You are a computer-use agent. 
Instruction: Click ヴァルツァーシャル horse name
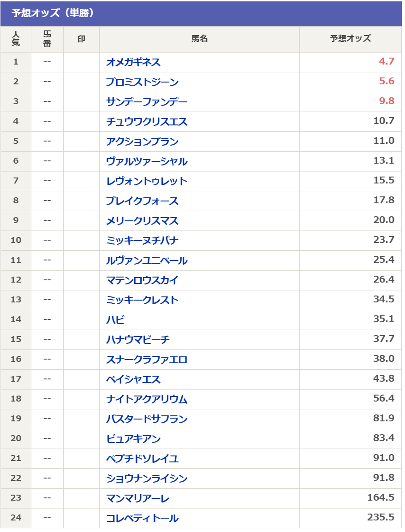click(147, 161)
